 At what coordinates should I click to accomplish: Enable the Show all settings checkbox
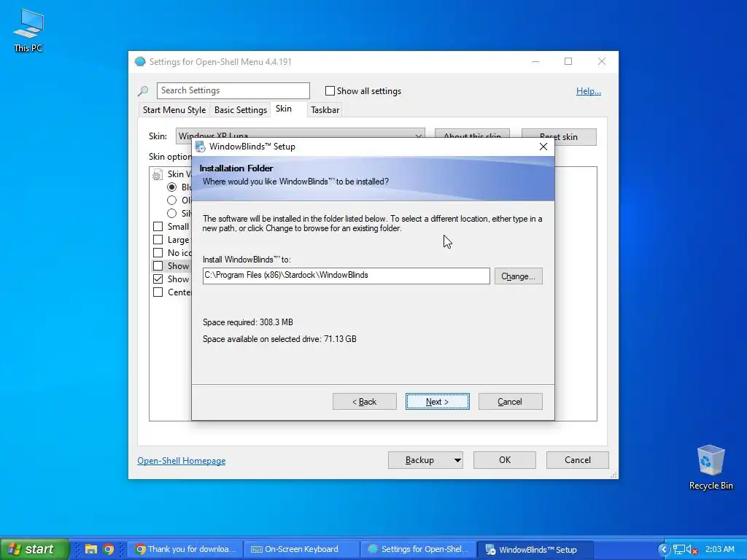point(330,90)
